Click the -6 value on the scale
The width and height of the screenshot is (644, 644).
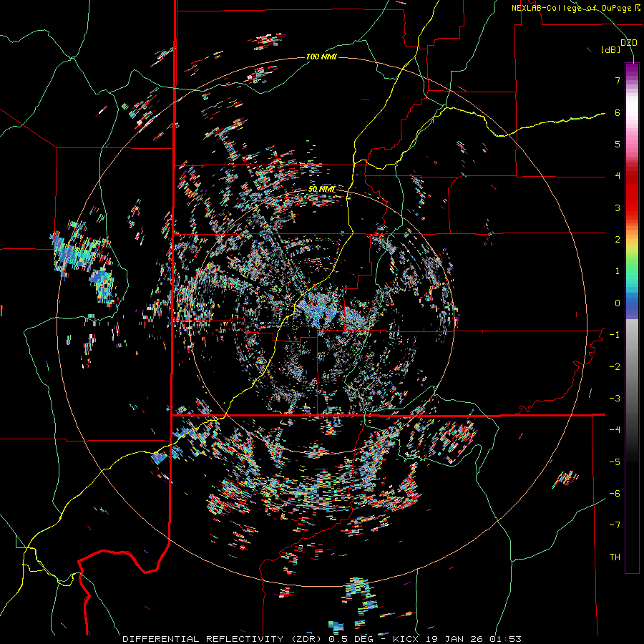point(615,494)
